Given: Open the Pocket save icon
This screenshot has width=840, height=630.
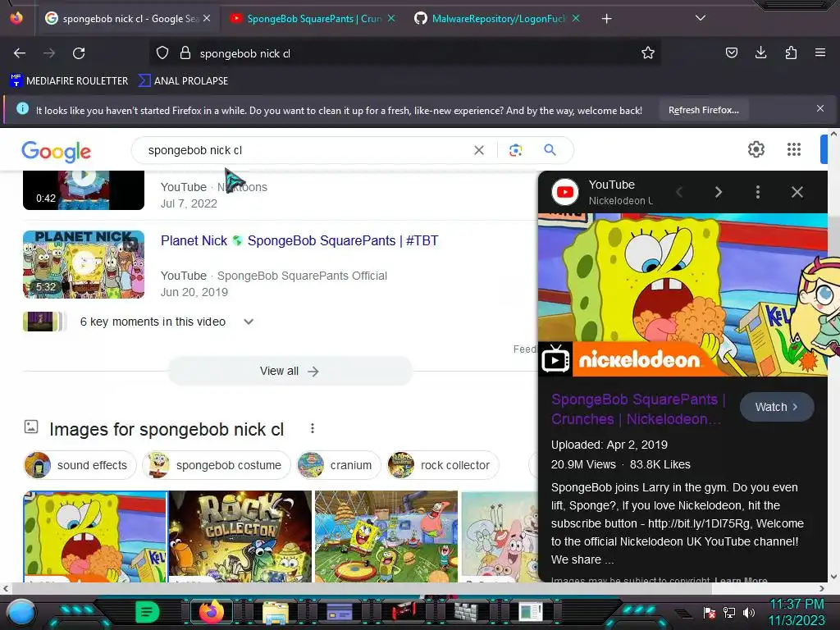Looking at the screenshot, I should (731, 52).
